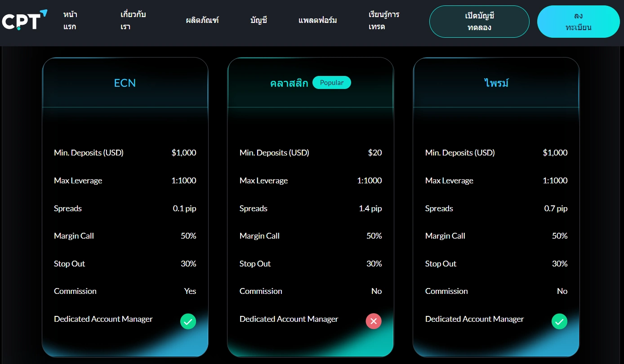Open the แพลตฟอร์ม navigation item
This screenshot has width=624, height=364.
[318, 20]
